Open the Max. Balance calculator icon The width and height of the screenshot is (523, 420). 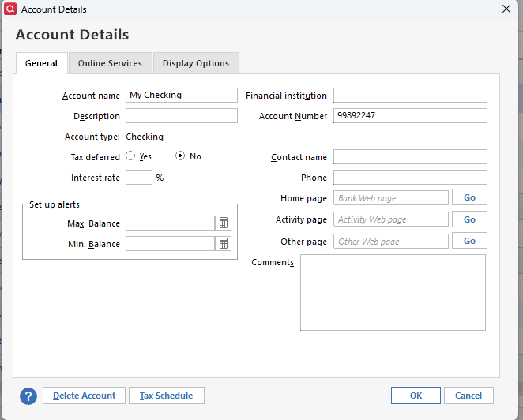pos(224,223)
